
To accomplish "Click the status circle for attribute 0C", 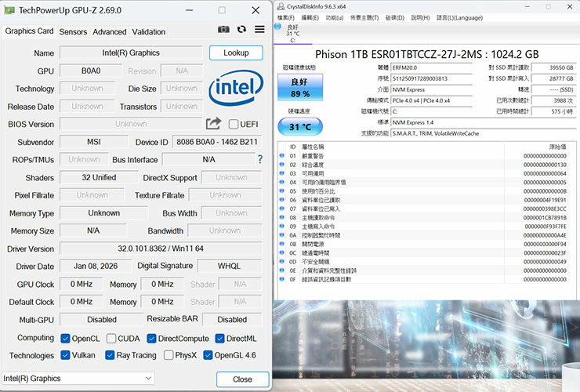I will (282, 252).
